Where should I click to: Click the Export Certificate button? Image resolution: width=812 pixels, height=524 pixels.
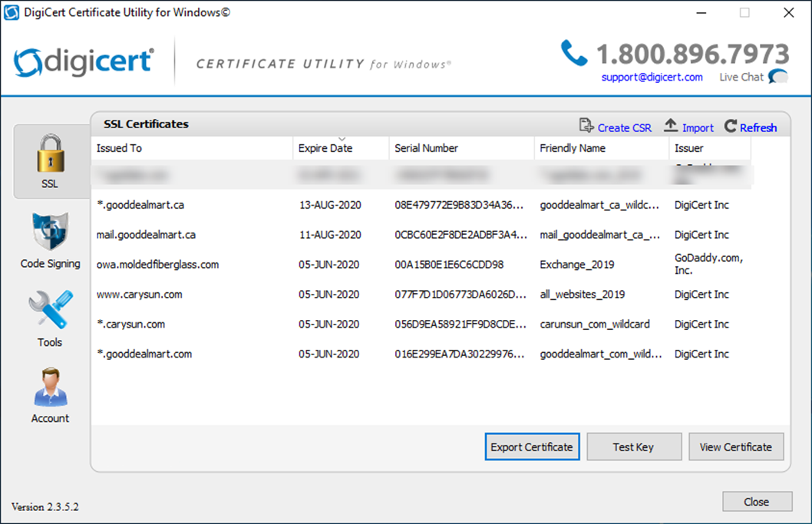click(x=532, y=447)
